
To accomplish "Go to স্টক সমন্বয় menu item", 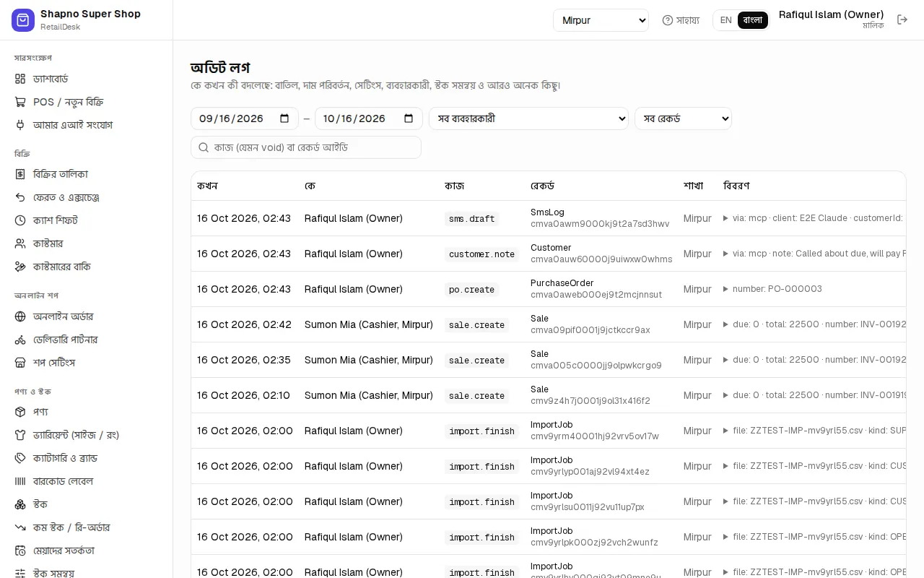I will (86, 573).
